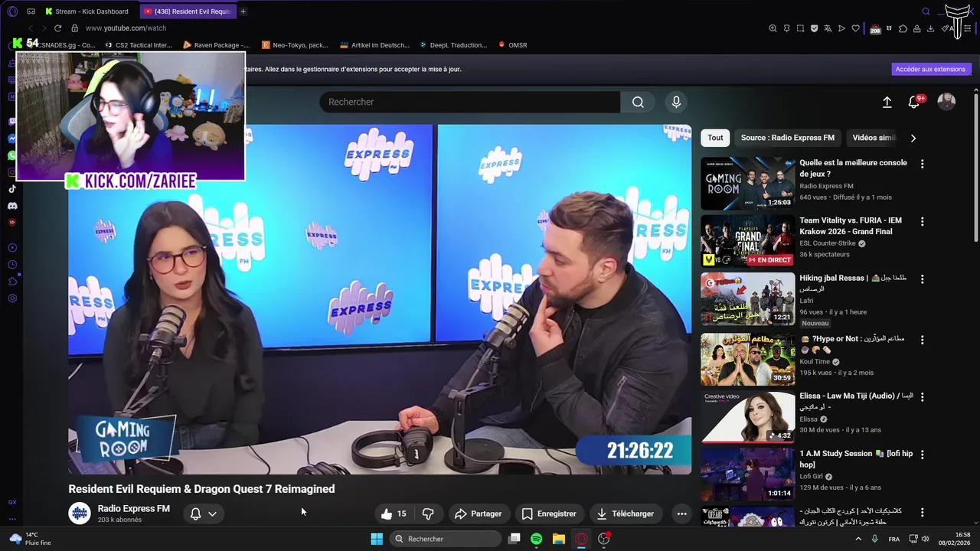Open TikTok in the Opera sidebar
This screenshot has width=980, height=551.
click(x=12, y=189)
